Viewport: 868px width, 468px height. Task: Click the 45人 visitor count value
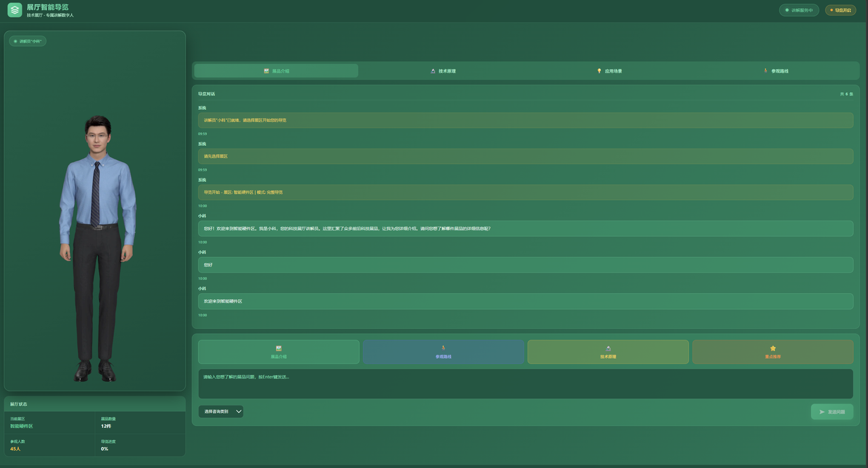(x=15, y=448)
